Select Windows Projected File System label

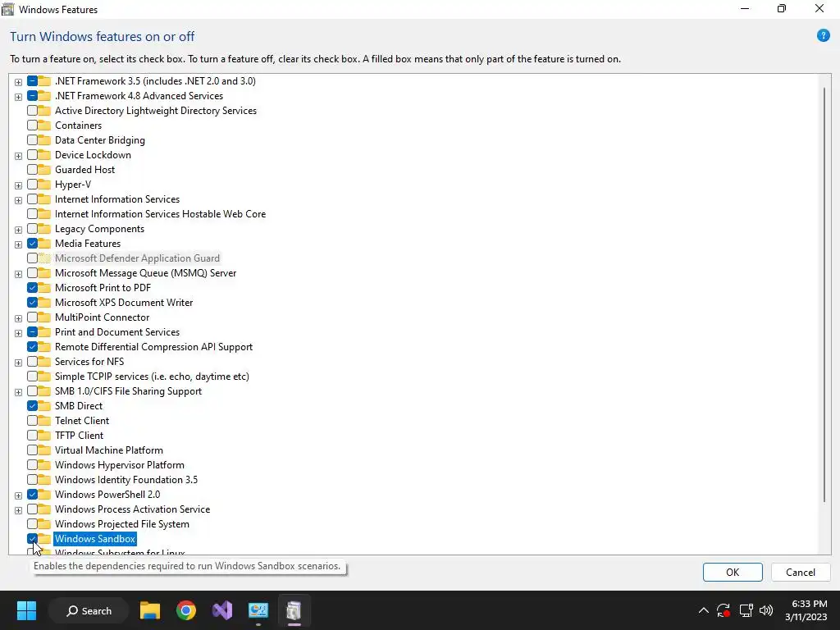click(122, 524)
